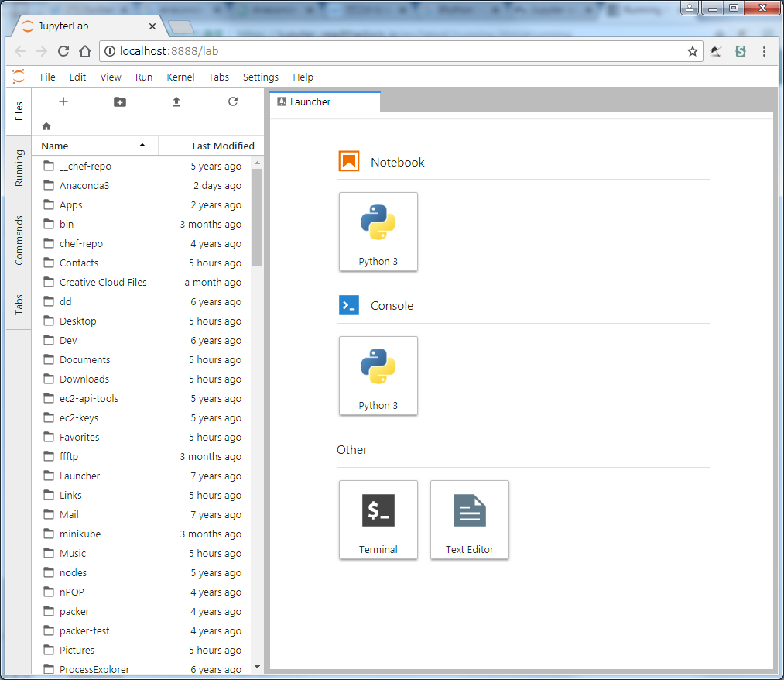The image size is (784, 680).
Task: Click the extension icon beside the bookmark star
Action: pyautogui.click(x=716, y=51)
